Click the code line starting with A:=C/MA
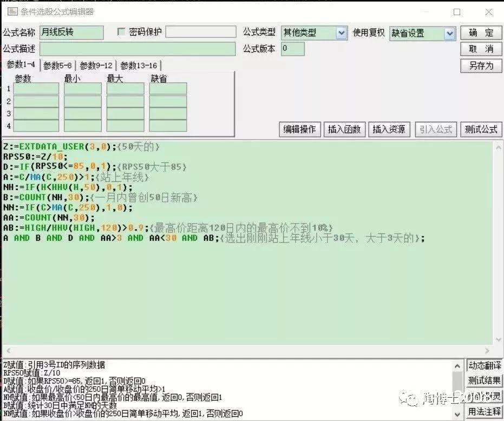 point(76,177)
